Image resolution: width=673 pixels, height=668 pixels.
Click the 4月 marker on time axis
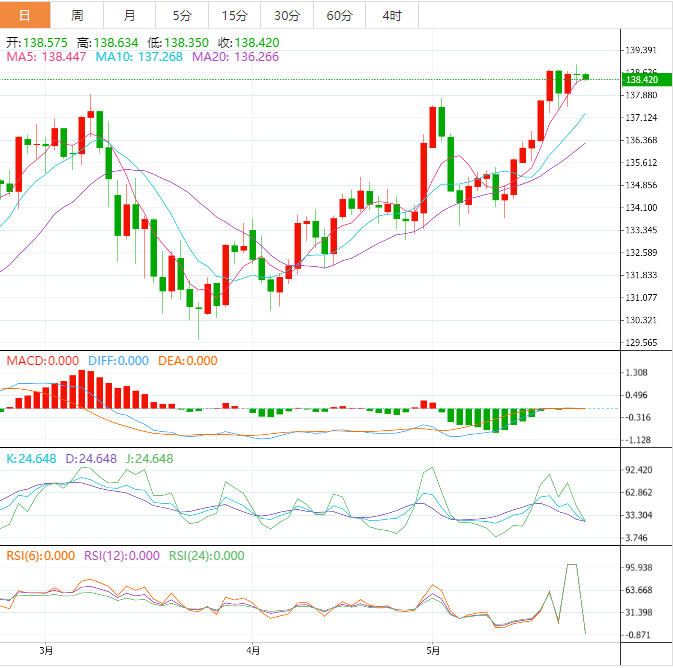(x=253, y=649)
